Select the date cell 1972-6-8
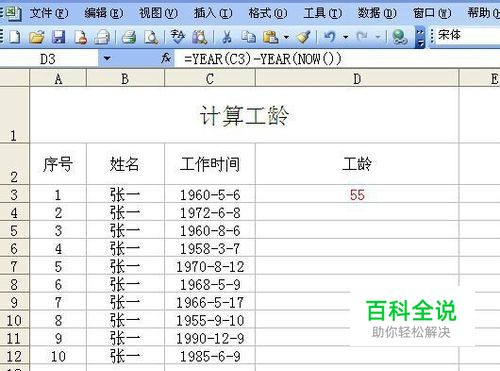The width and height of the screenshot is (500, 371). [210, 213]
